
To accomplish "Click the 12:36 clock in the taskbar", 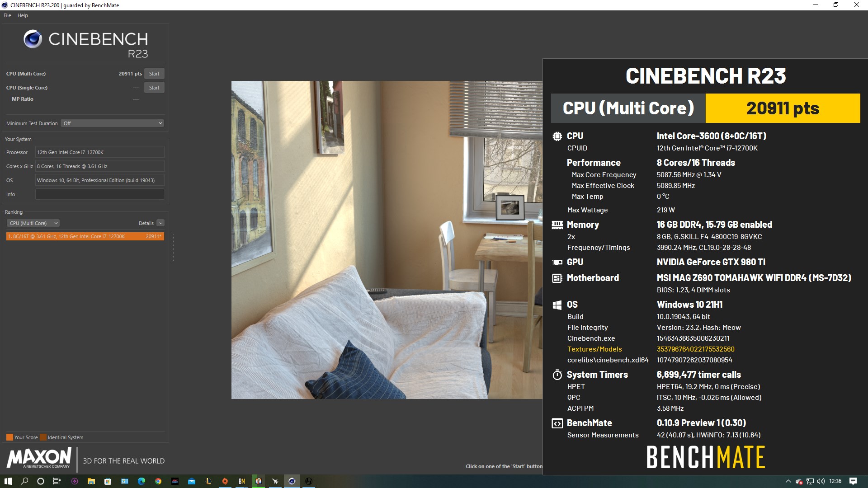I will pos(835,481).
